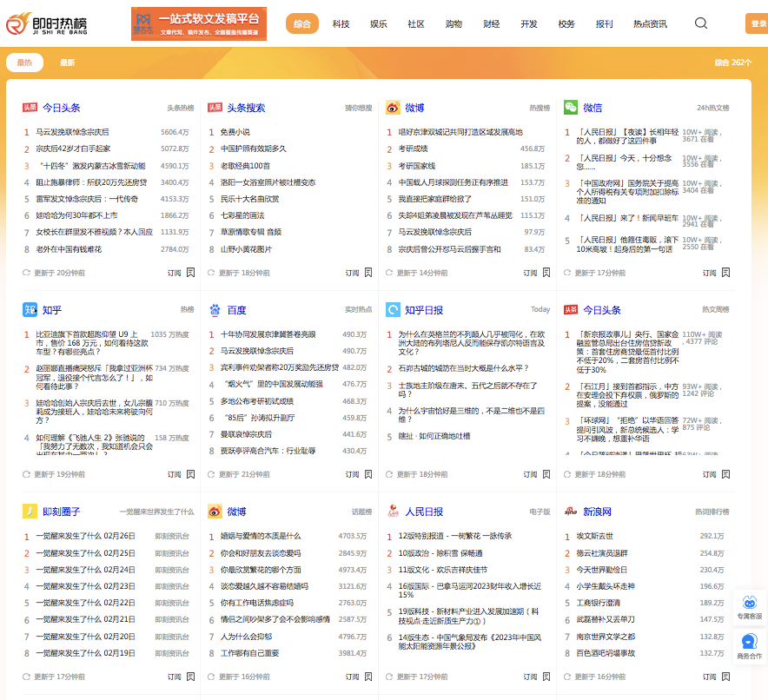Bookmark icon on 人民日报 card
This screenshot has width=768, height=700.
point(546,677)
